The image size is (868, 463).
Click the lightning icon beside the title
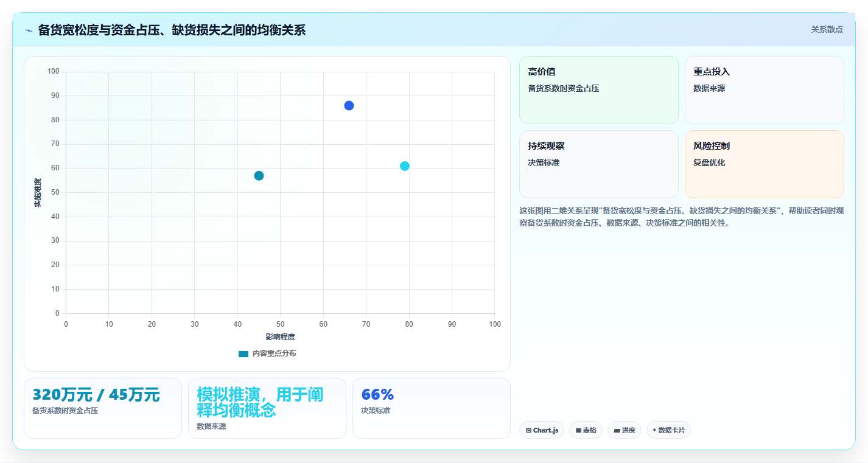coord(29,30)
